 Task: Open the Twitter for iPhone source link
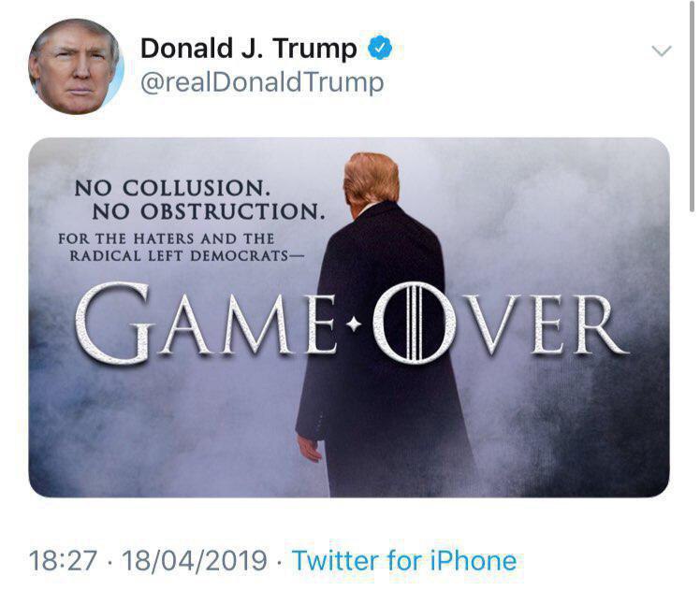pyautogui.click(x=404, y=561)
